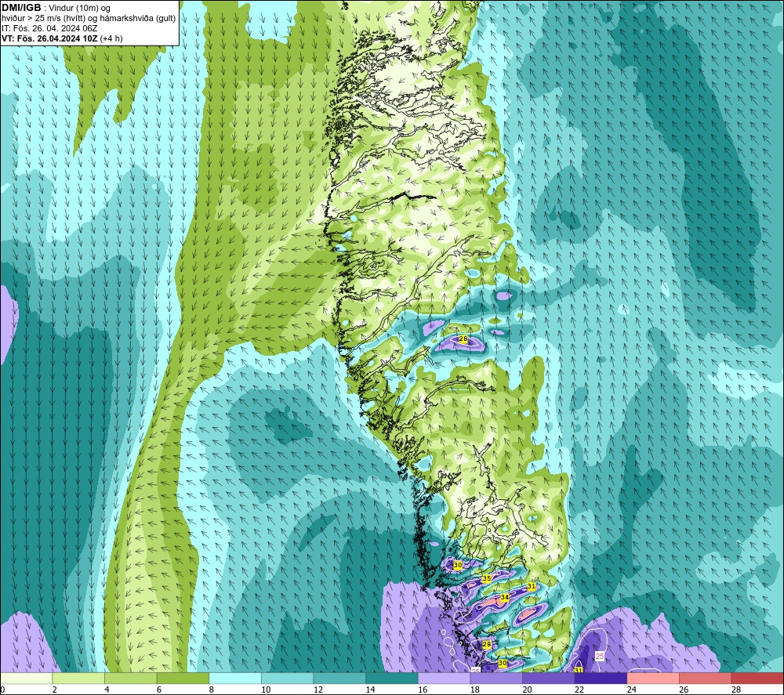784x695 pixels.
Task: Click the pale cyan 8–10 m/s legend swatch
Action: (235, 678)
